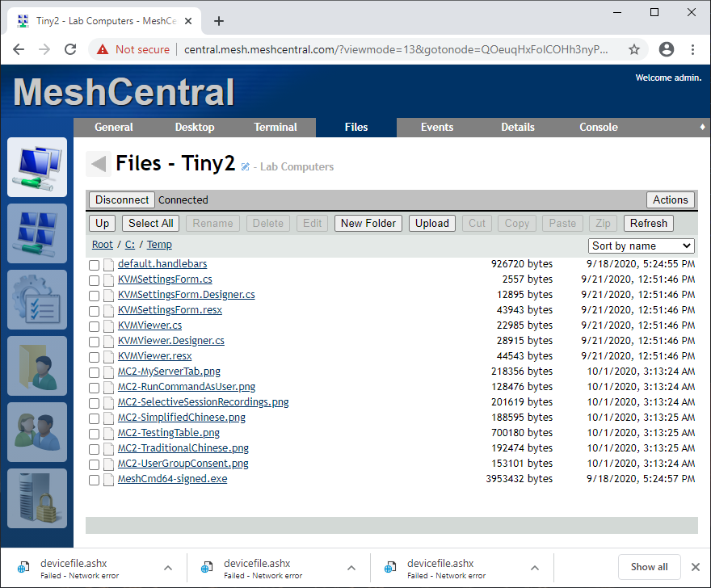Click the Up button
The image size is (711, 588).
(x=102, y=224)
